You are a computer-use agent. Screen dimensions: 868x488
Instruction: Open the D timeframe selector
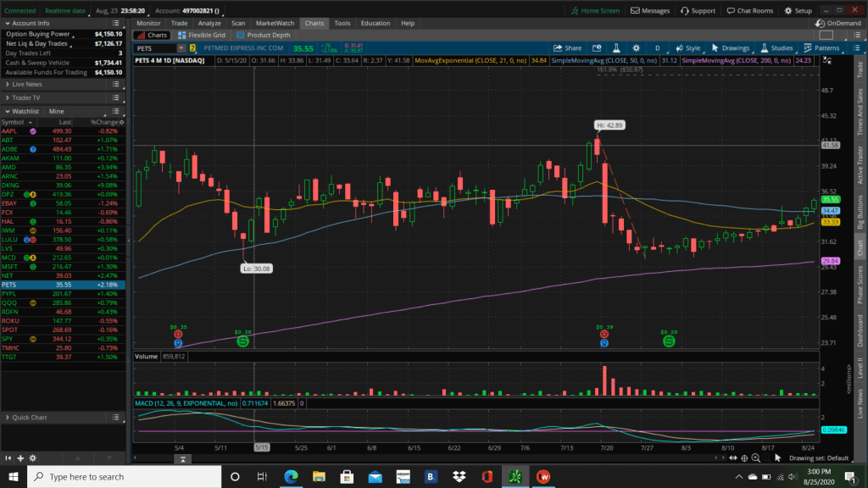pyautogui.click(x=657, y=48)
